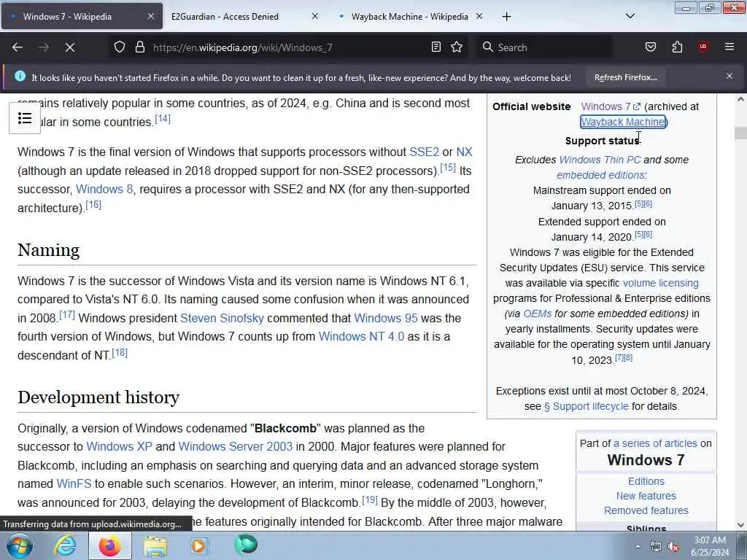
Task: Open citation [18]
Action: tap(120, 353)
